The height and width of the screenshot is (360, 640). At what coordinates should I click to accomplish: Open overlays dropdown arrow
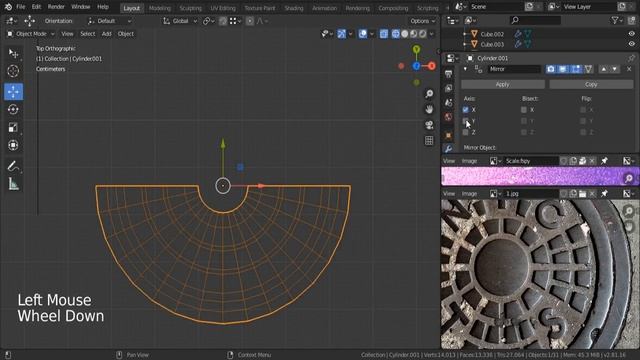pyautogui.click(x=372, y=34)
